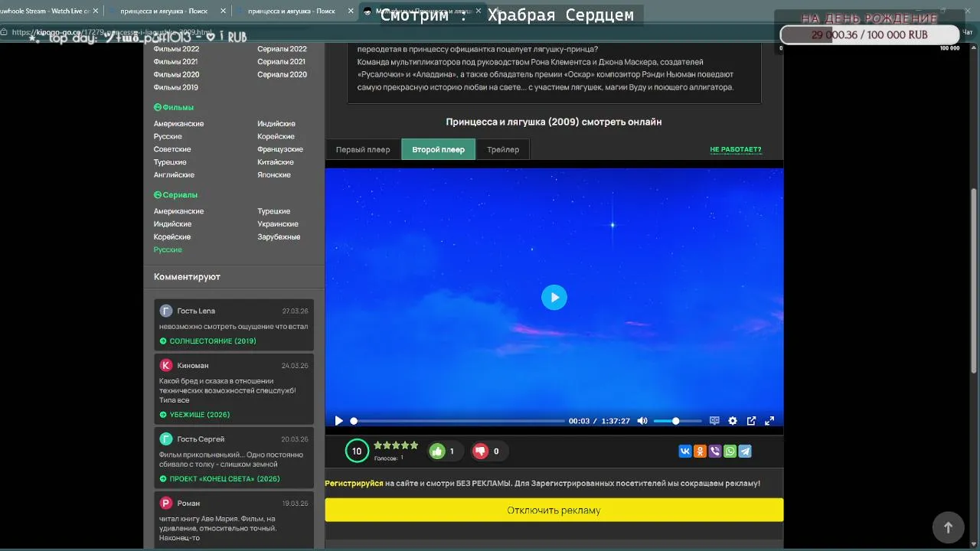Screen dimensions: 980x551
Task: Open the Сериалы 2020 link
Action: click(x=282, y=75)
